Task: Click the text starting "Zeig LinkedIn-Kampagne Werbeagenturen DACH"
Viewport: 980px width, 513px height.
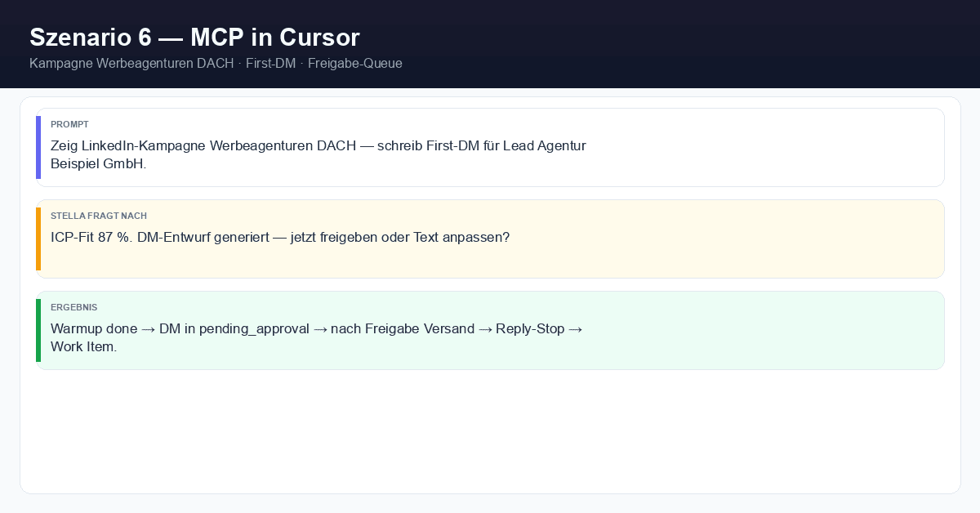Action: click(x=318, y=154)
